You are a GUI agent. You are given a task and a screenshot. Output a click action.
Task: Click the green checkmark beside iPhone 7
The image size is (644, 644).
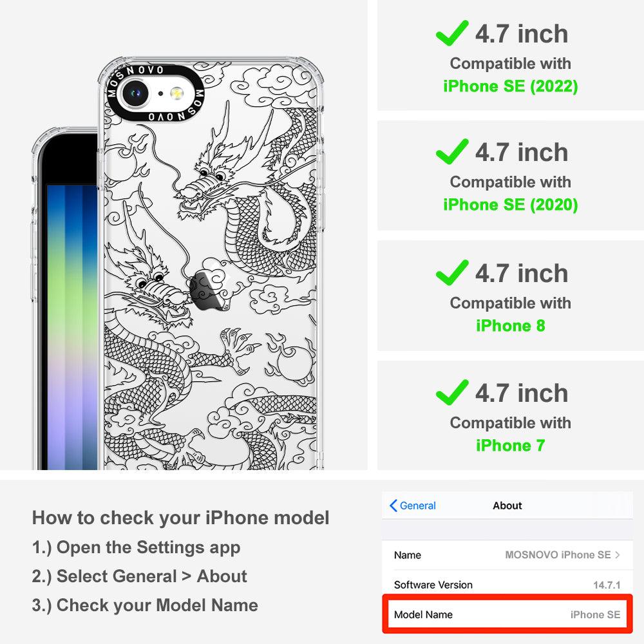pos(452,392)
